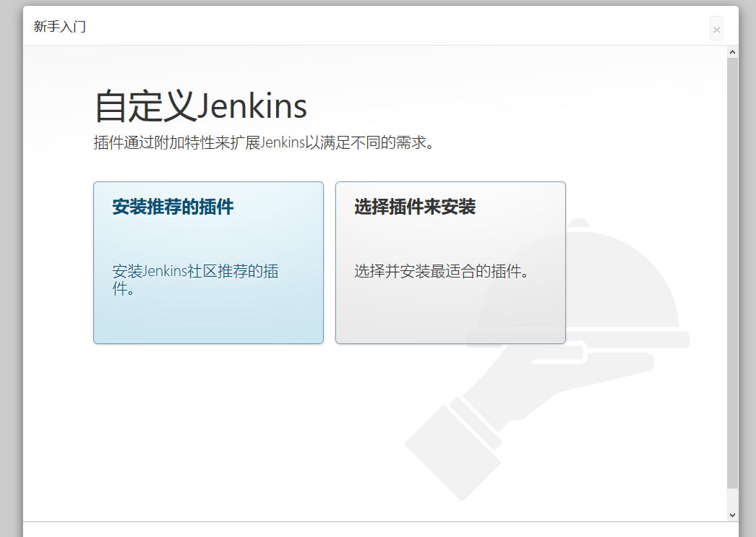Click the 新手入门 dialog title
Viewport: 756px width, 537px height.
pos(60,27)
